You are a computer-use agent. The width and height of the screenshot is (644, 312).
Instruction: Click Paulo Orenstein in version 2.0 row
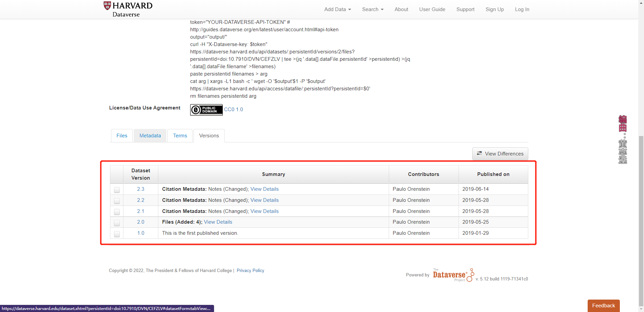[x=411, y=222]
